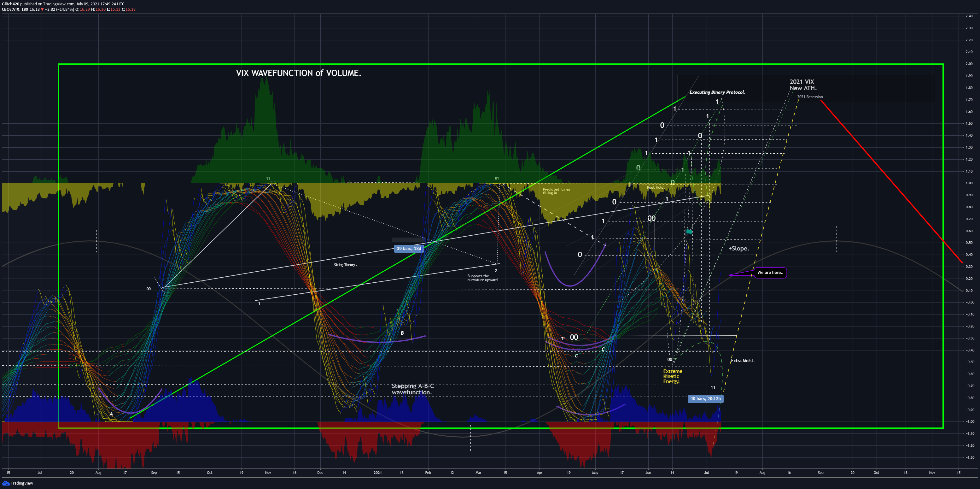Select the wave label 'A' near bottom-left trough
980x489 pixels.
click(111, 414)
